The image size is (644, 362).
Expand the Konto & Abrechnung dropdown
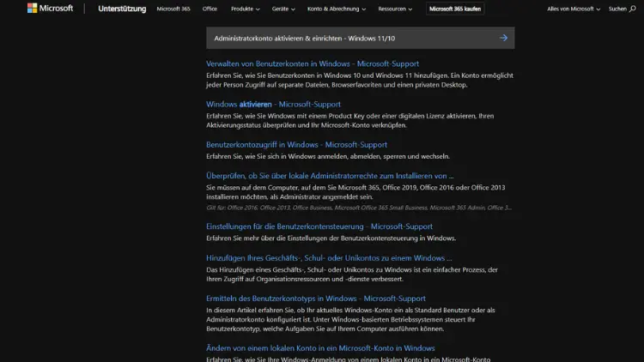[x=337, y=9]
